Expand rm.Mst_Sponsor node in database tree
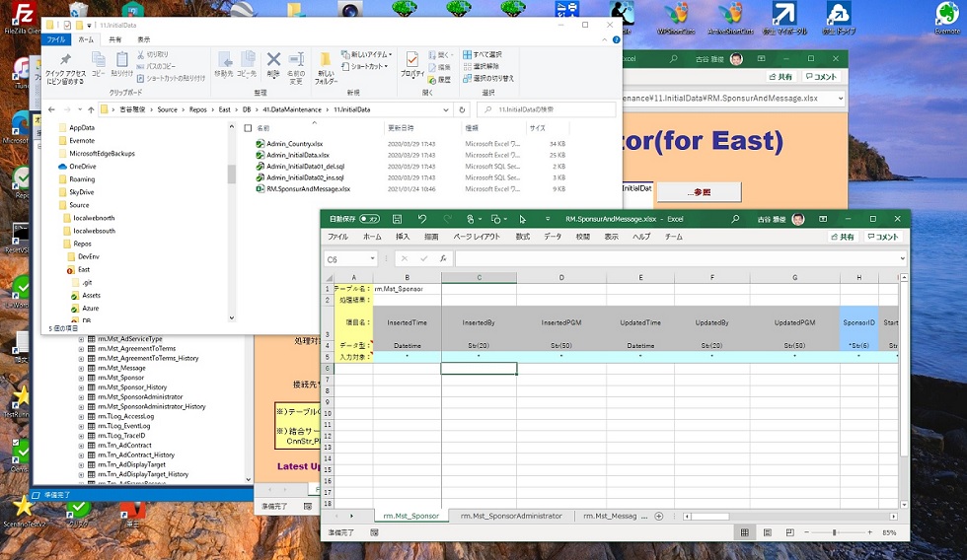 [81, 378]
